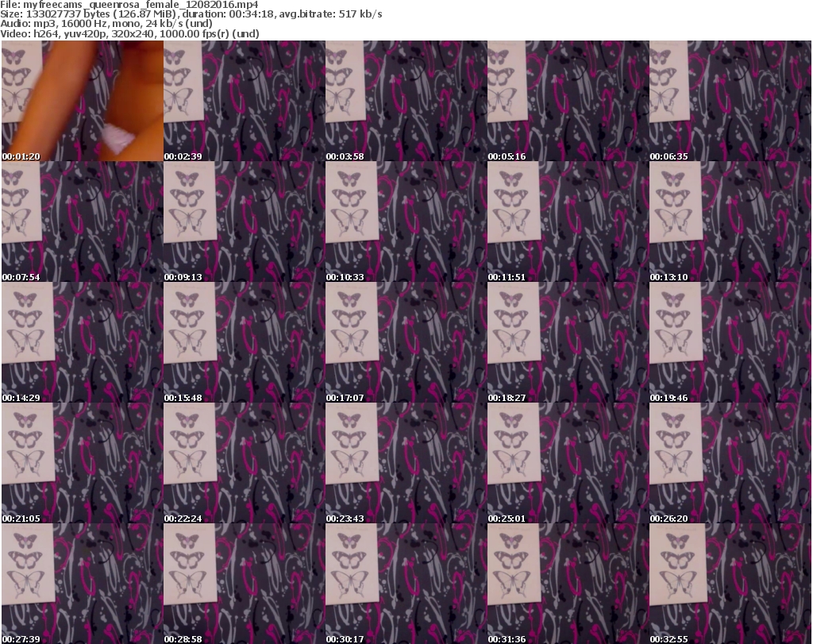Select the 00:06:35 video thumbnail
Image resolution: width=813 pixels, height=644 pixels.
pyautogui.click(x=730, y=101)
